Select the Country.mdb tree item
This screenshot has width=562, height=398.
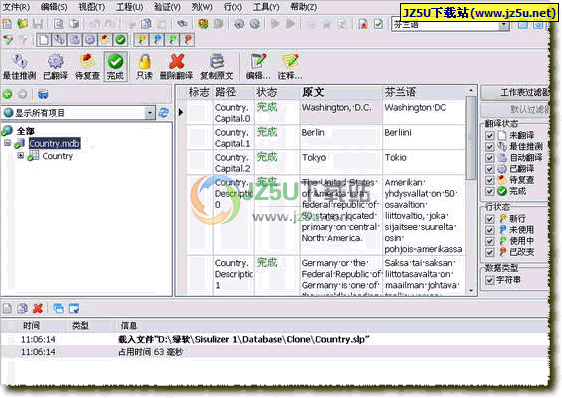pos(54,143)
